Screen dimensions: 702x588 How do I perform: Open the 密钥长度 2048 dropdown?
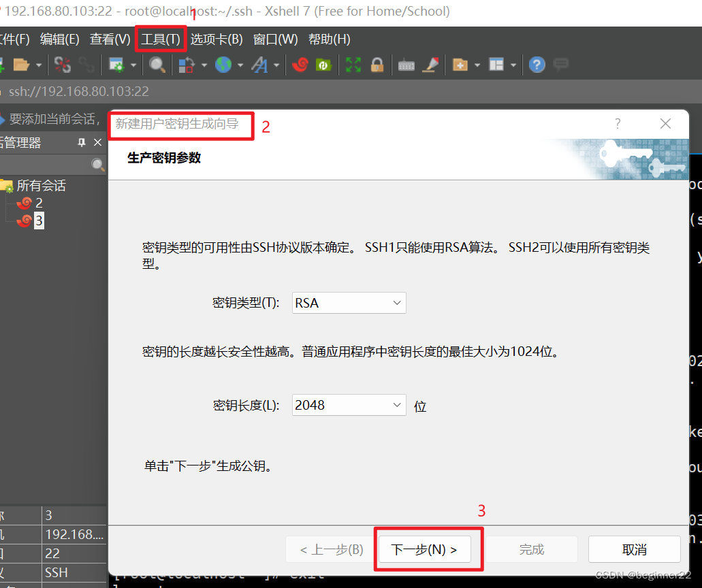pyautogui.click(x=349, y=405)
